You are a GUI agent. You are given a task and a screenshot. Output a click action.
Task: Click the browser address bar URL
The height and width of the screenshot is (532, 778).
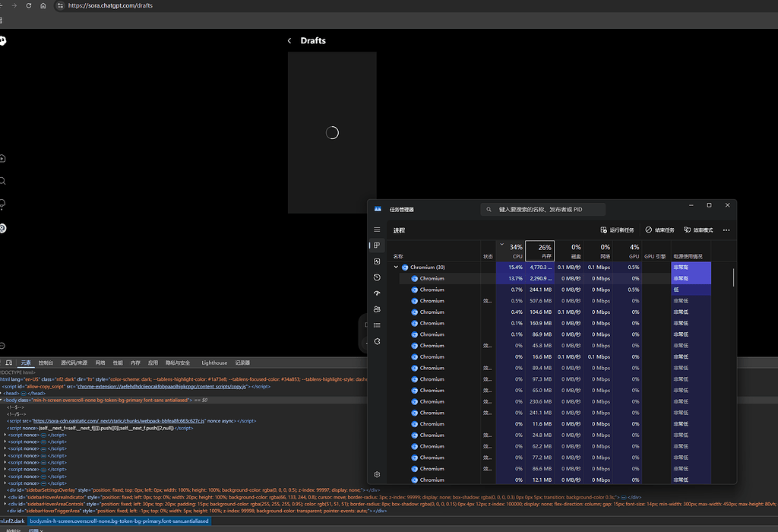(110, 5)
